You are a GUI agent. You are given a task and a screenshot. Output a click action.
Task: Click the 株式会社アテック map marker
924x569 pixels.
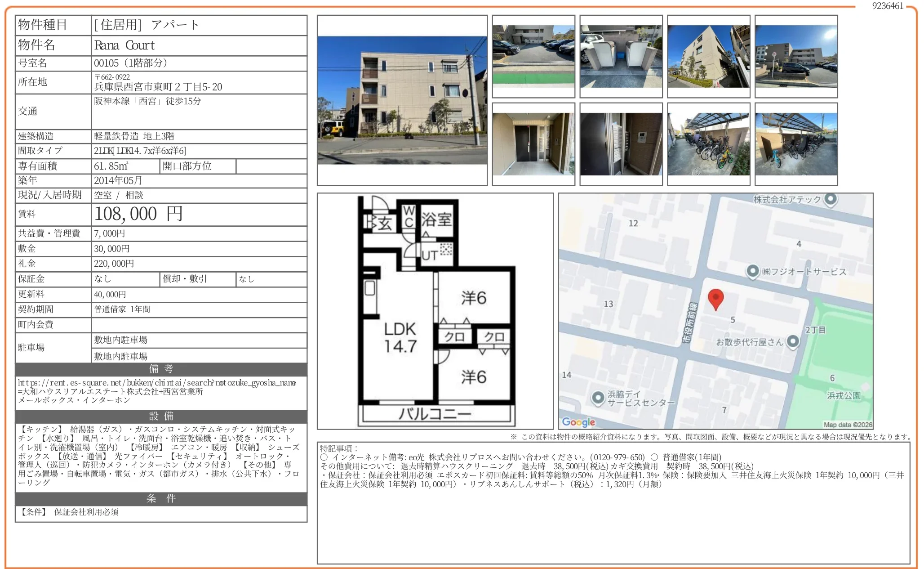tap(831, 198)
